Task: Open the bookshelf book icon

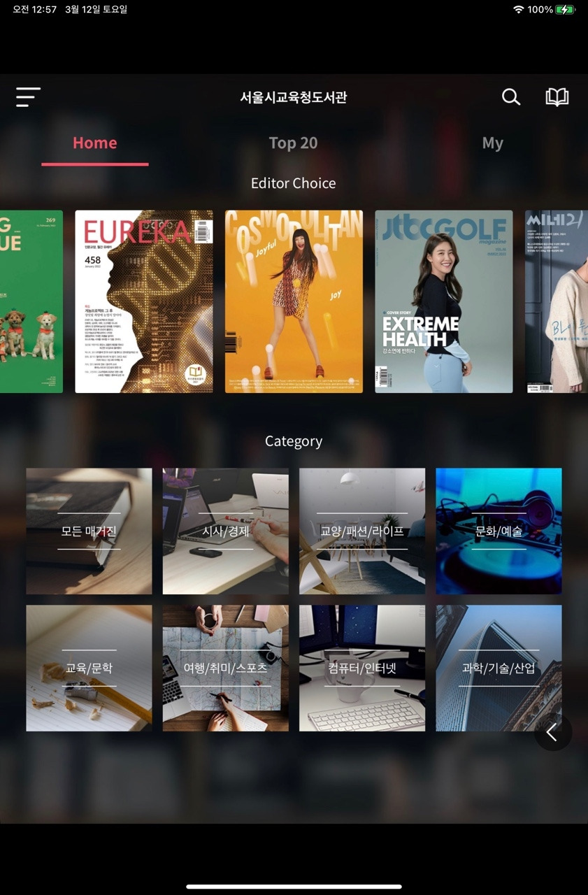Action: (x=557, y=97)
